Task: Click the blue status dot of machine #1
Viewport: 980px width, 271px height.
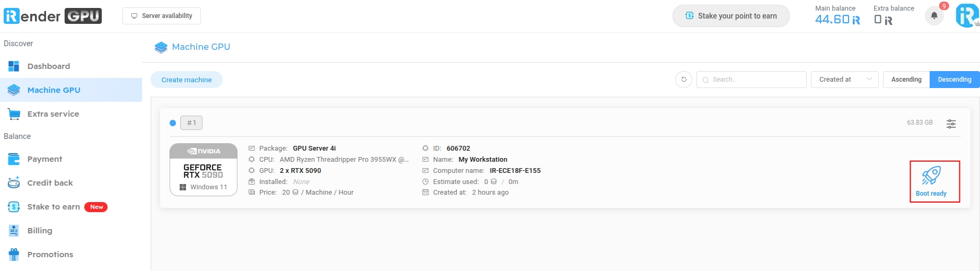Action: [173, 123]
